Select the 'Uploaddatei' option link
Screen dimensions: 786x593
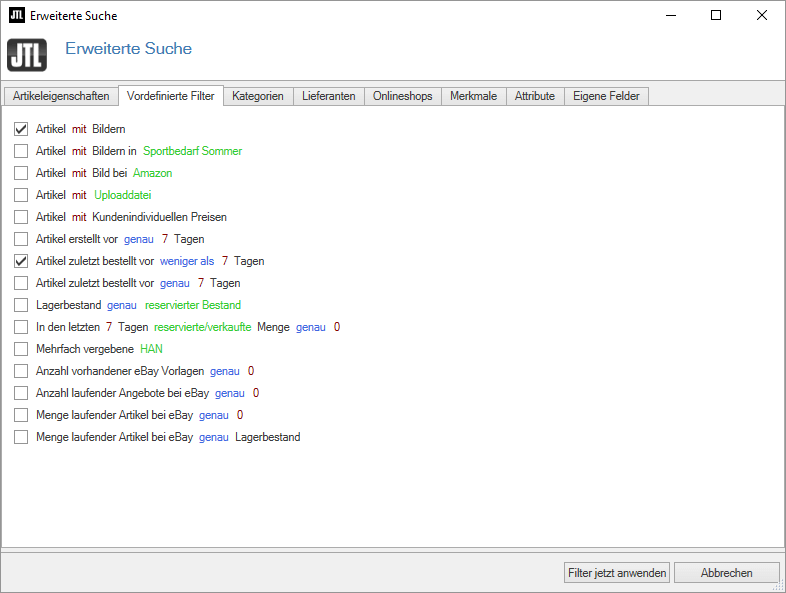tap(122, 195)
